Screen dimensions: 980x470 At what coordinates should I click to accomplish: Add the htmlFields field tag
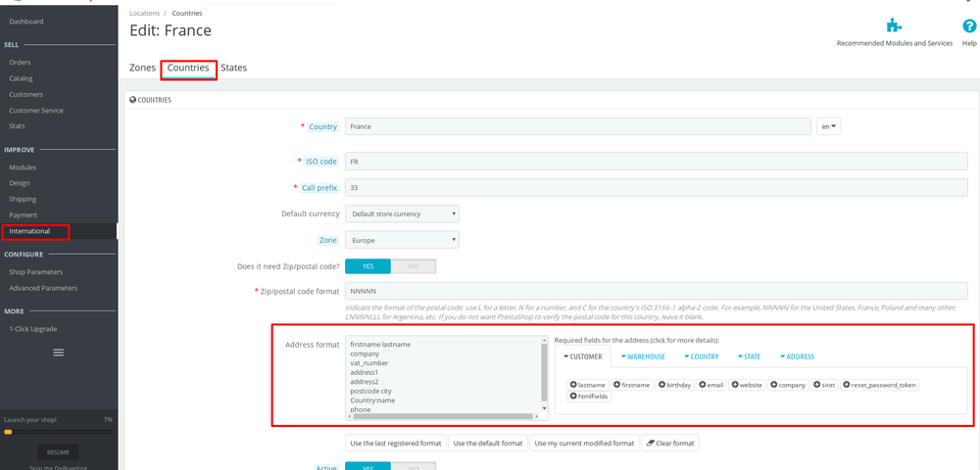(x=589, y=397)
